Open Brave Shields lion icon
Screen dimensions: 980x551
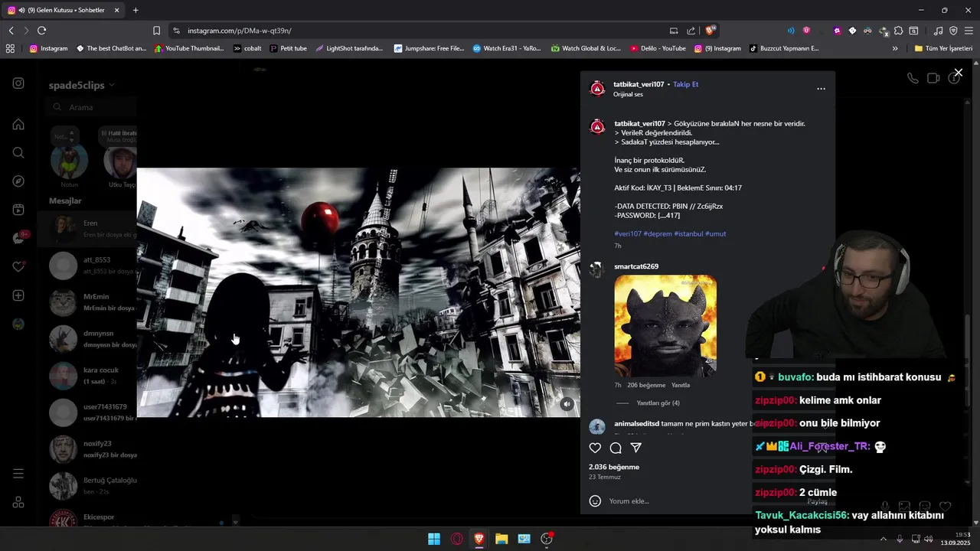[710, 31]
